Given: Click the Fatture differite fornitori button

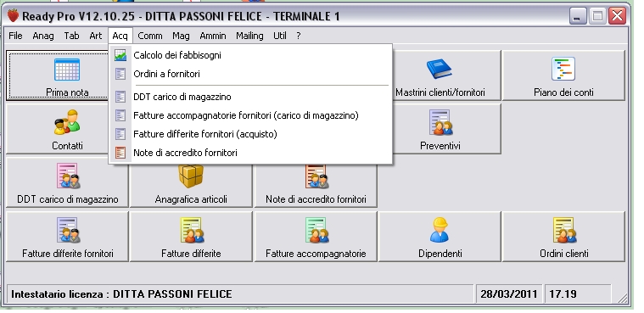Looking at the screenshot, I should pyautogui.click(x=67, y=237).
